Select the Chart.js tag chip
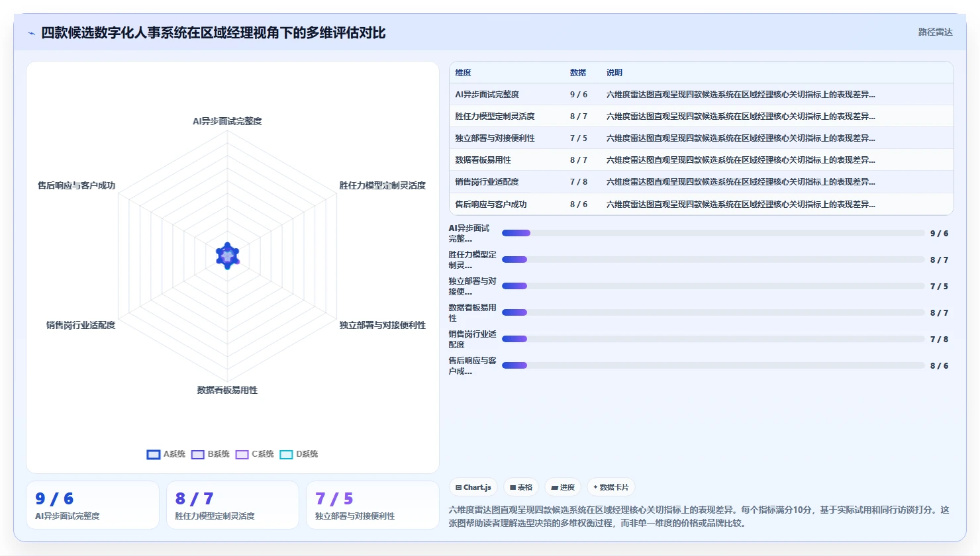Image resolution: width=980 pixels, height=556 pixels. [473, 487]
